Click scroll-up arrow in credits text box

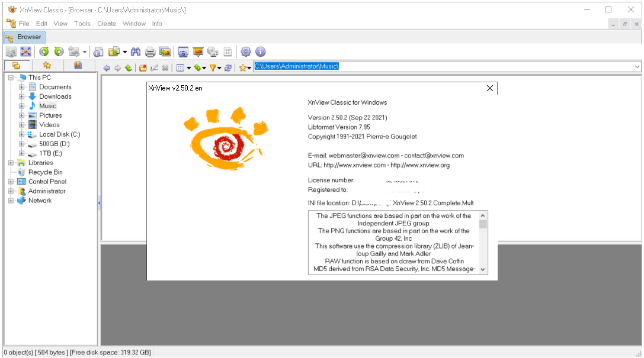(483, 216)
